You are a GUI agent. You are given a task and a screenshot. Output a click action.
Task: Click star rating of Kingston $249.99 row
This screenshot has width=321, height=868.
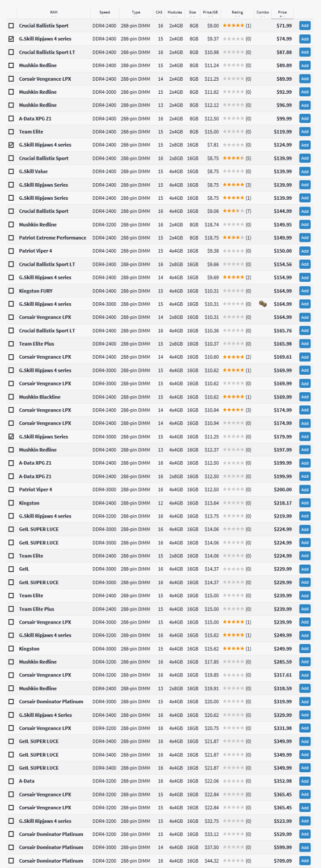(x=234, y=648)
